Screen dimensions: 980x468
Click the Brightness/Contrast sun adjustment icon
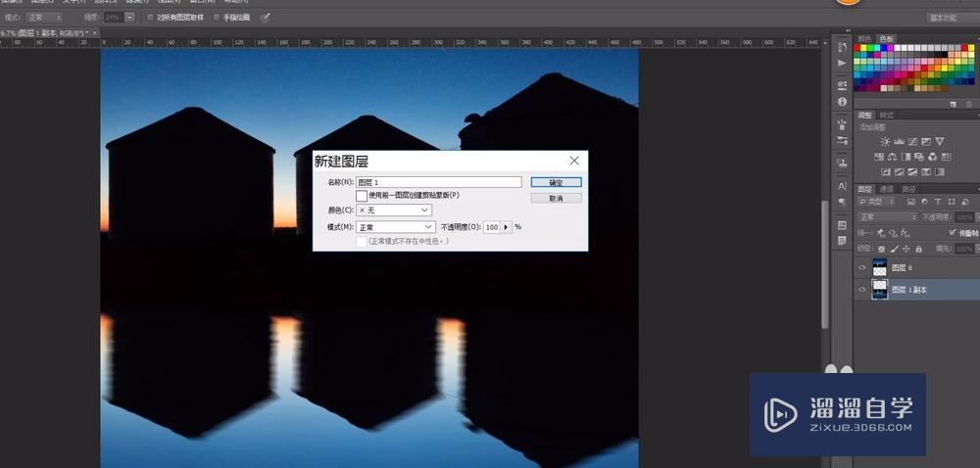[x=885, y=142]
